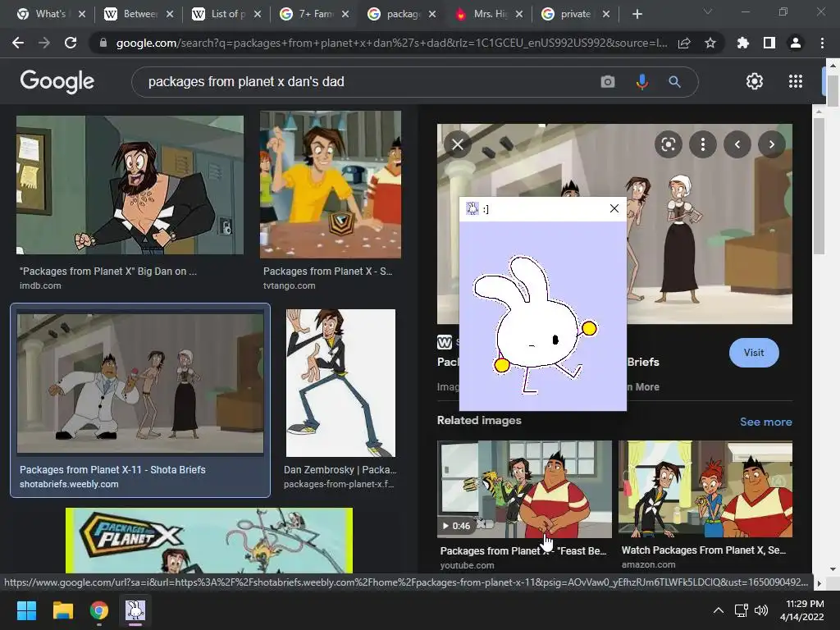Click the page vertical scrollbar thumb
The image size is (840, 630).
[833, 90]
